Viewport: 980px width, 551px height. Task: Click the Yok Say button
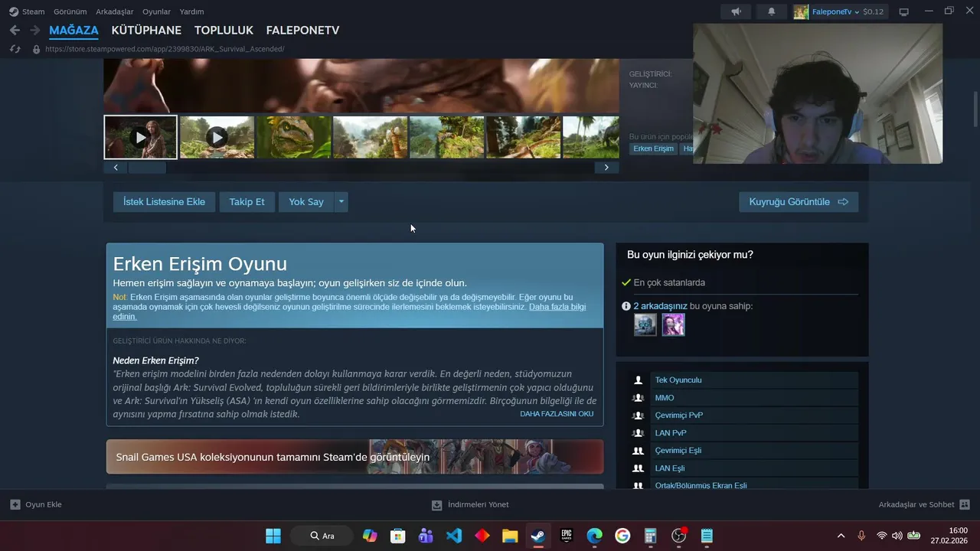click(306, 202)
